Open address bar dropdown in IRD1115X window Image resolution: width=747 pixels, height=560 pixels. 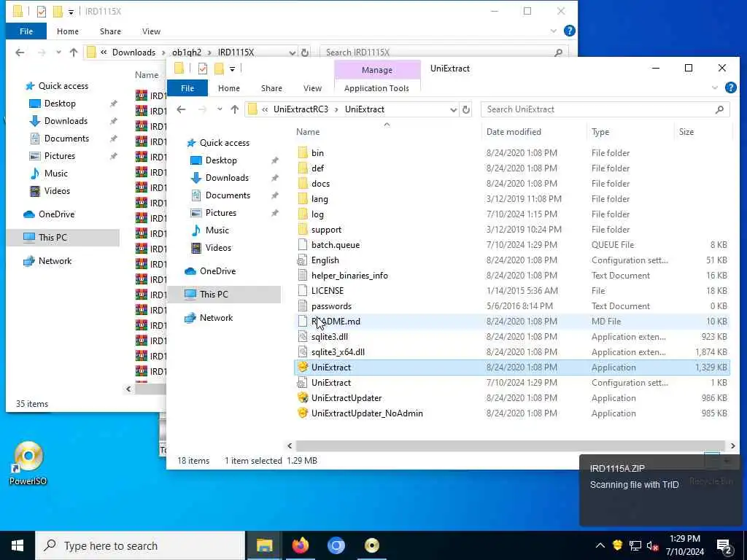292,52
